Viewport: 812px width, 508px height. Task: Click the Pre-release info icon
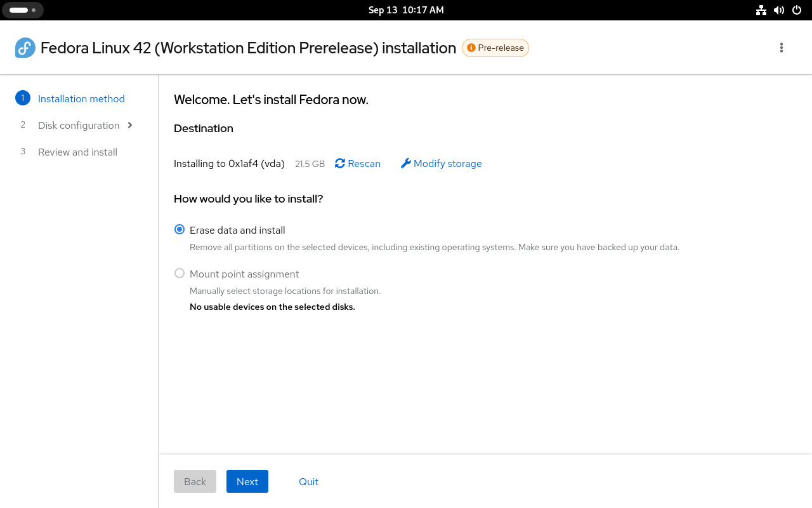tap(471, 48)
